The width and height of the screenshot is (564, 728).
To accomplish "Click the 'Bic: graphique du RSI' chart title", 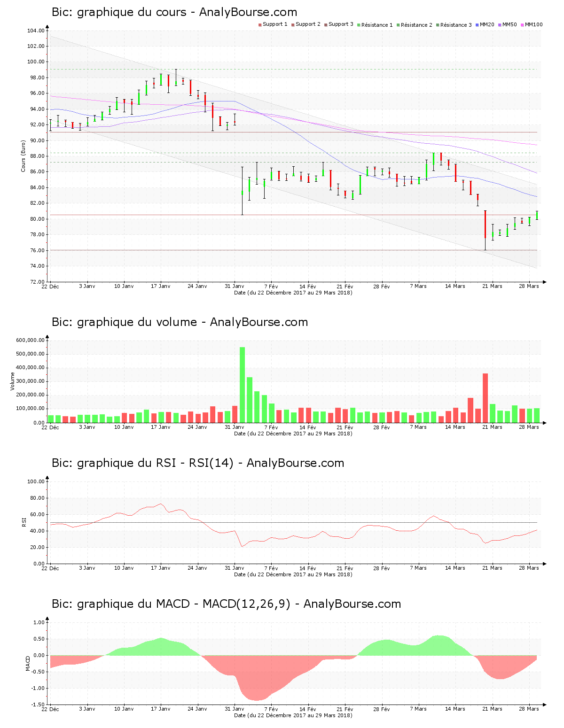I will coord(198,463).
